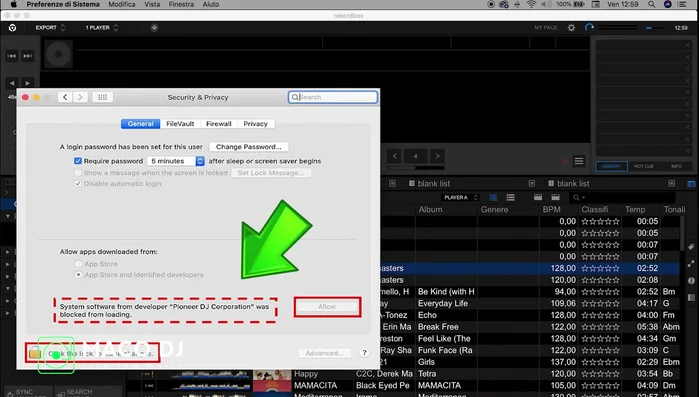The image size is (699, 397).
Task: Skip to previous track button
Action: coord(12,56)
